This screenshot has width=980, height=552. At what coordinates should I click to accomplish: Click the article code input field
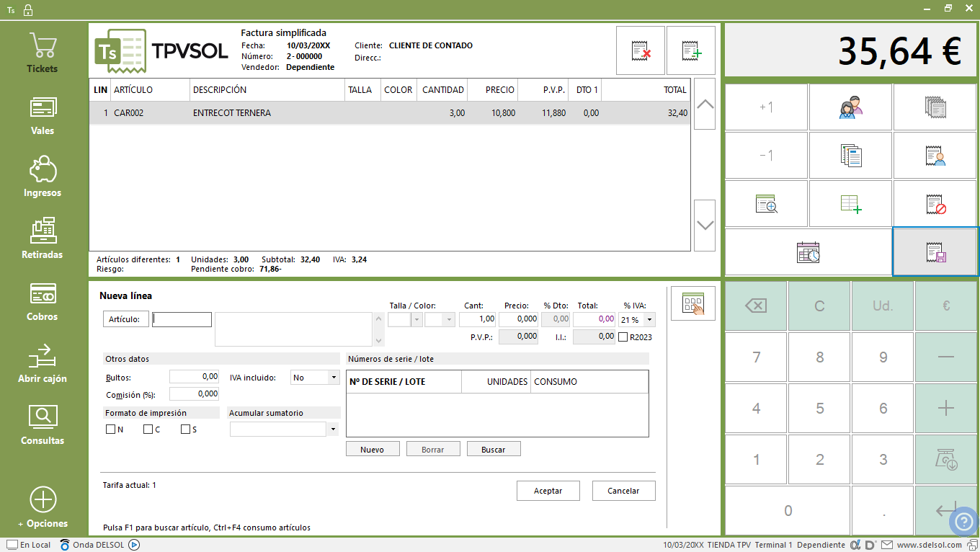(182, 319)
